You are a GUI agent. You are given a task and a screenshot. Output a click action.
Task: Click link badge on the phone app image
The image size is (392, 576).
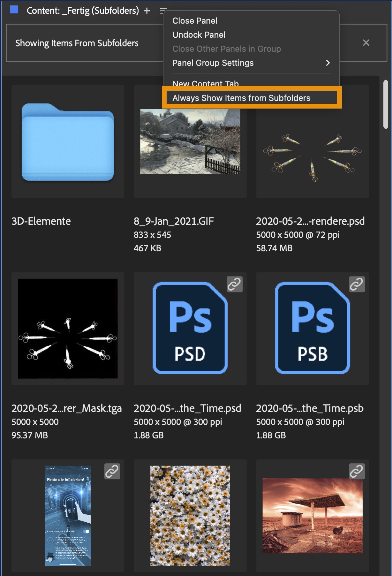(x=112, y=471)
